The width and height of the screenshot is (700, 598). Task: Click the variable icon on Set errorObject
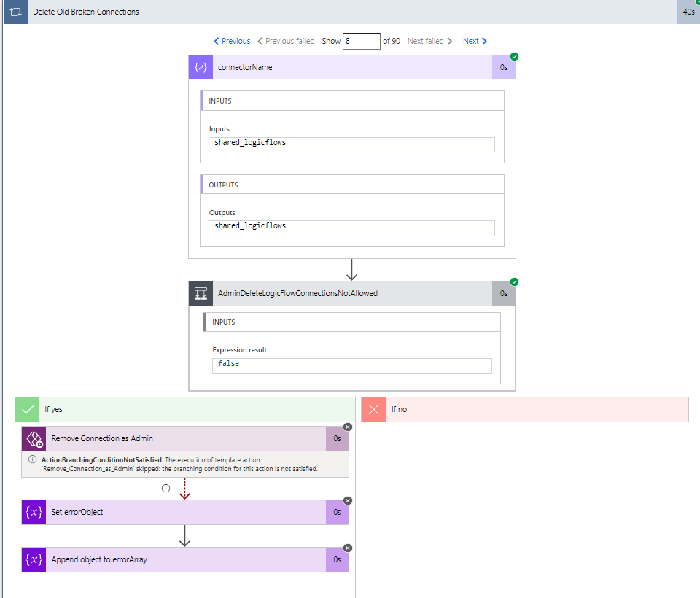click(34, 512)
